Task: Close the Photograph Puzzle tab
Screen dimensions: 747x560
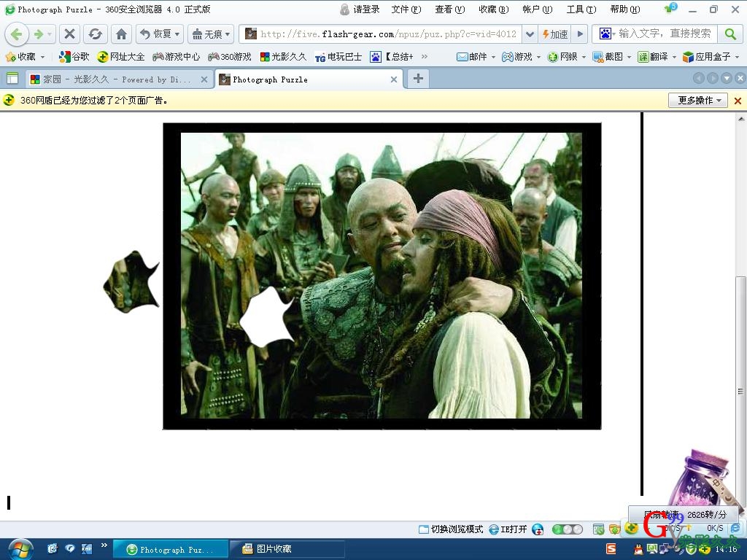Action: pos(393,79)
